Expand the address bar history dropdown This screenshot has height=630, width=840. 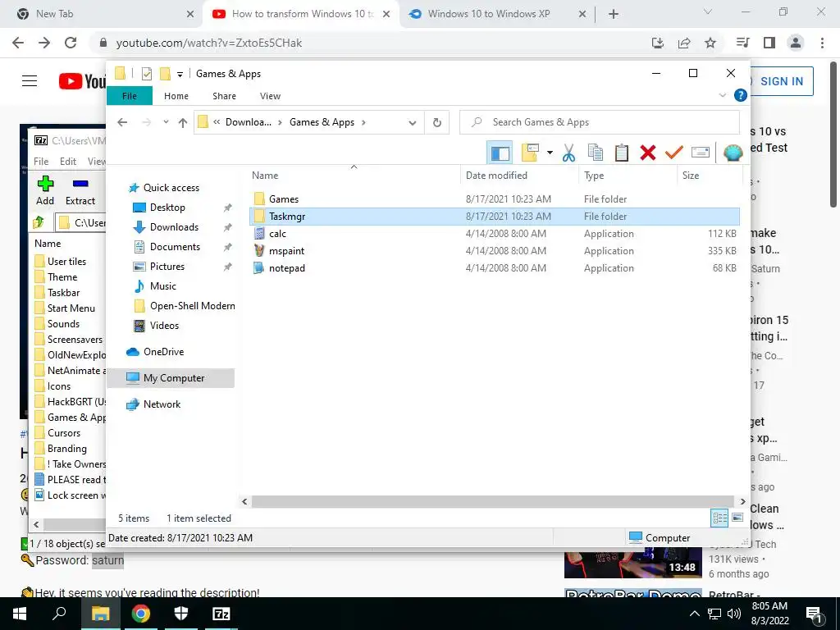pyautogui.click(x=412, y=123)
